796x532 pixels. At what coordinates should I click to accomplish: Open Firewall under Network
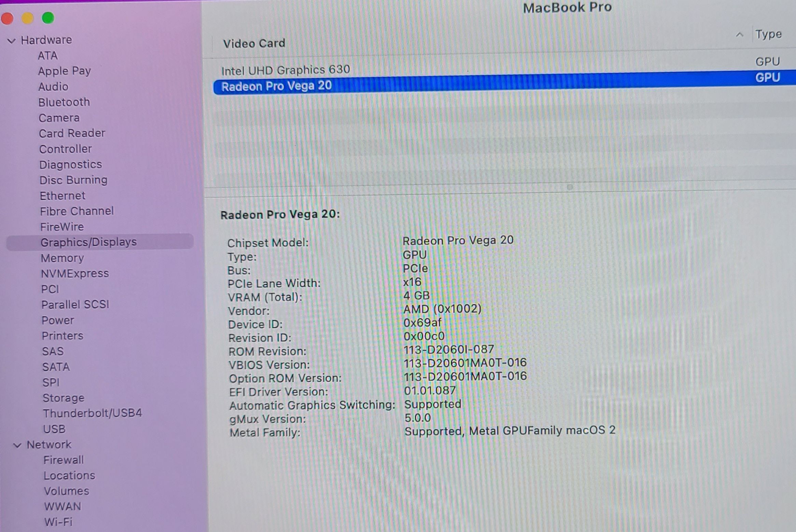[x=64, y=460]
